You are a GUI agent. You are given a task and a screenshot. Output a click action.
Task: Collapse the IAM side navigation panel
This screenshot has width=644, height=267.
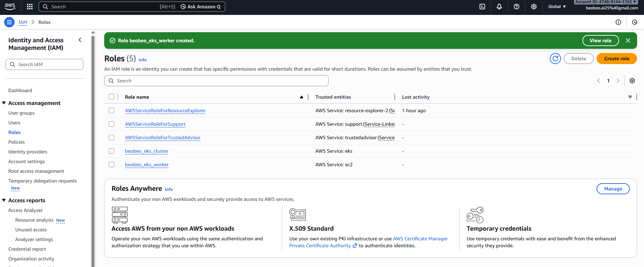(80, 40)
